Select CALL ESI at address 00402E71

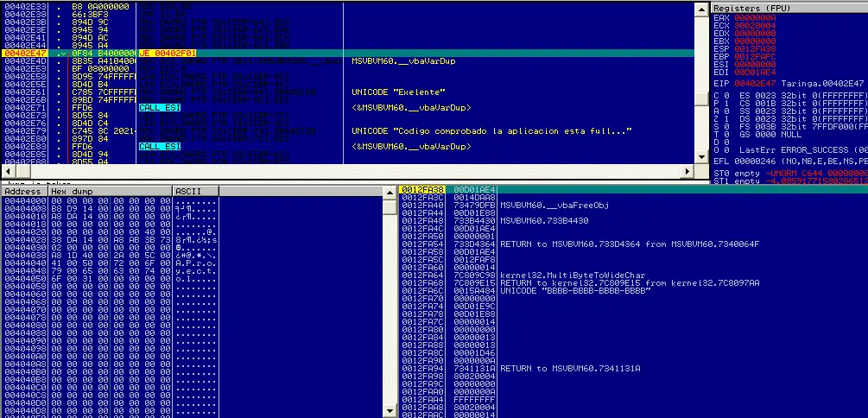click(160, 107)
